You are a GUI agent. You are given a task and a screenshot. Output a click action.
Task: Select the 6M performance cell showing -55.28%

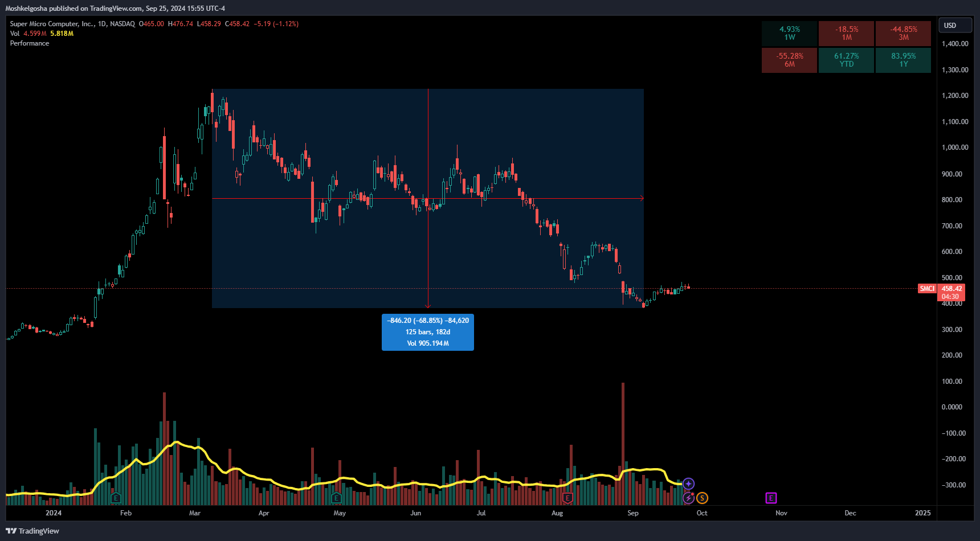pyautogui.click(x=790, y=60)
